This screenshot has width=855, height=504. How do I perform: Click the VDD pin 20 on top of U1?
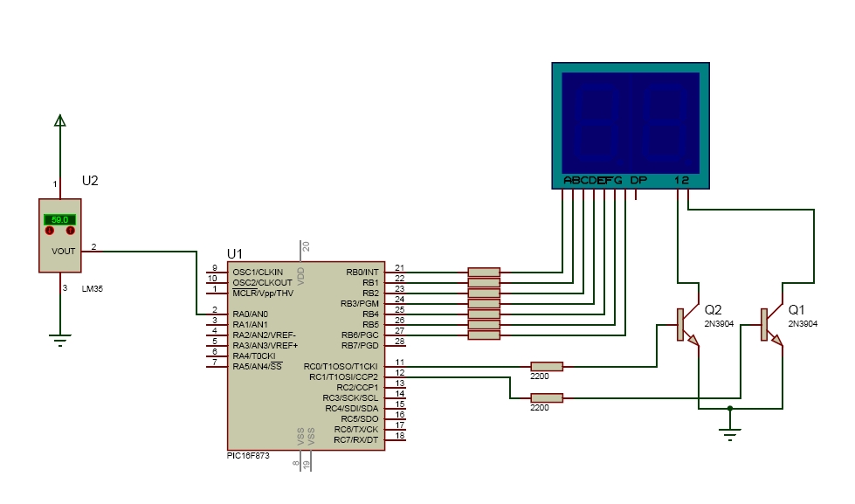[x=300, y=251]
